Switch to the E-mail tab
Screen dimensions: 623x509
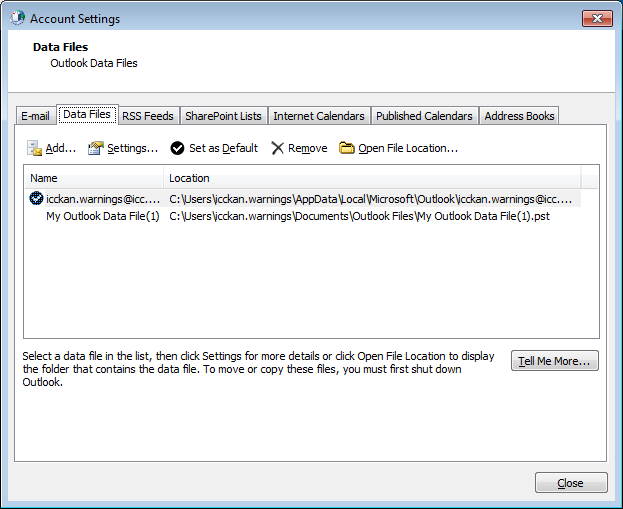point(36,116)
